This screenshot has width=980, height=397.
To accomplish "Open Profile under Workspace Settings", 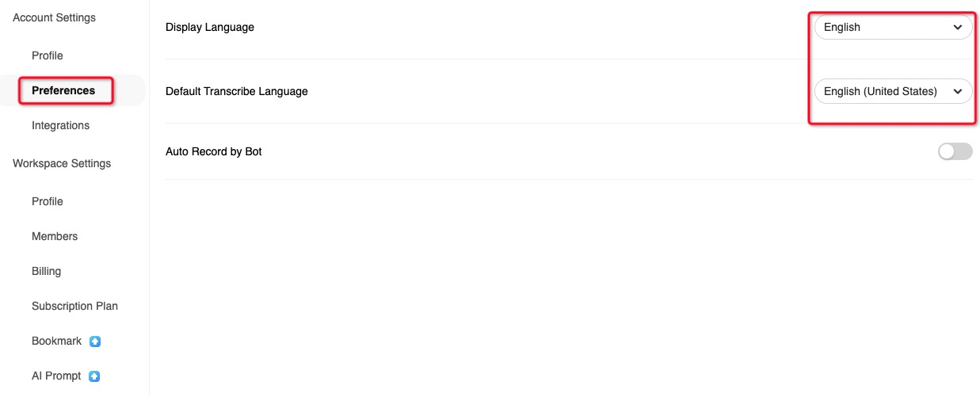I will [48, 201].
